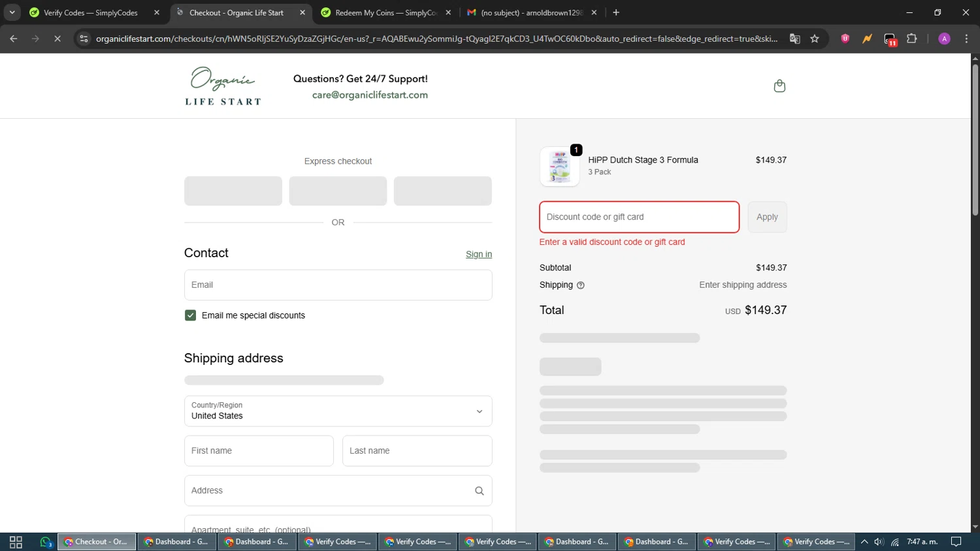Viewport: 980px width, 551px height.
Task: Click the Sign in link
Action: (479, 255)
